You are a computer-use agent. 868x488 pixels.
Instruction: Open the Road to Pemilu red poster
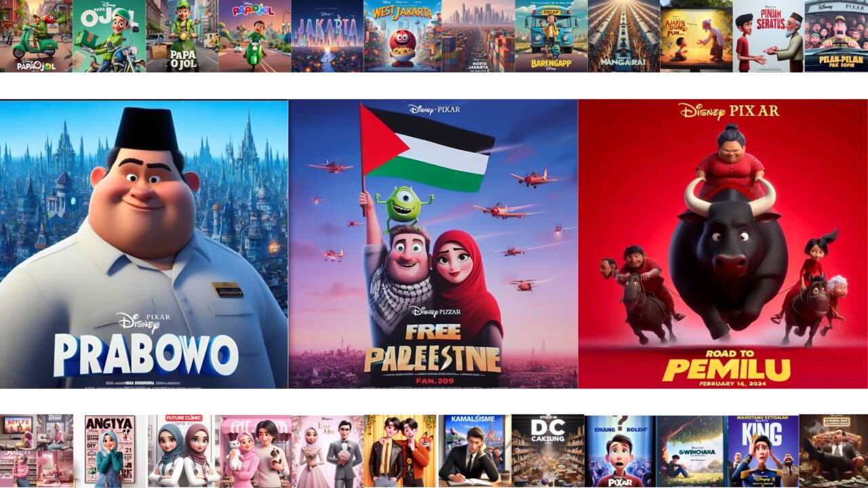click(x=723, y=244)
